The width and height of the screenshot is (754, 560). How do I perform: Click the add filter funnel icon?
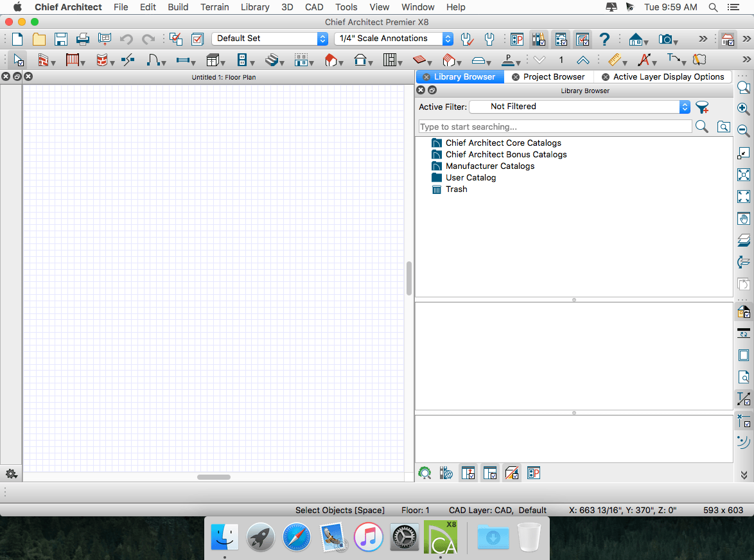point(702,107)
